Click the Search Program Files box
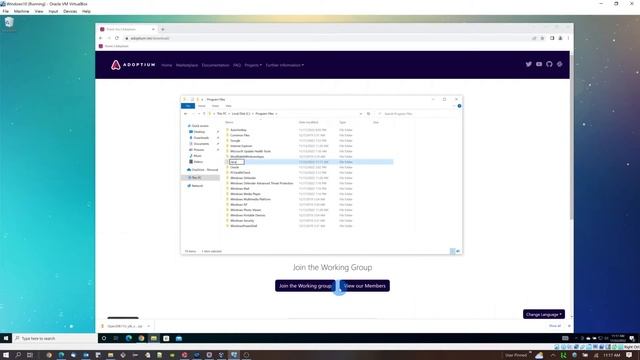The image size is (640, 360). pos(418,113)
